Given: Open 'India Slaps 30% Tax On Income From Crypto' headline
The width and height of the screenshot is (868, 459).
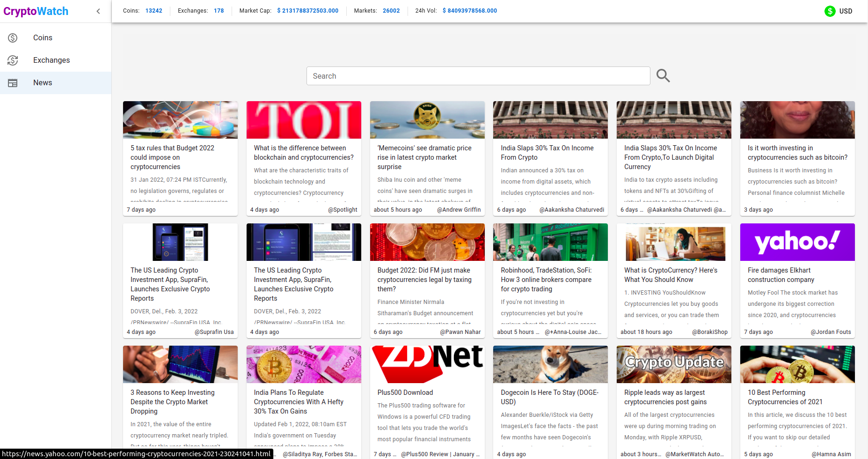Looking at the screenshot, I should [547, 153].
